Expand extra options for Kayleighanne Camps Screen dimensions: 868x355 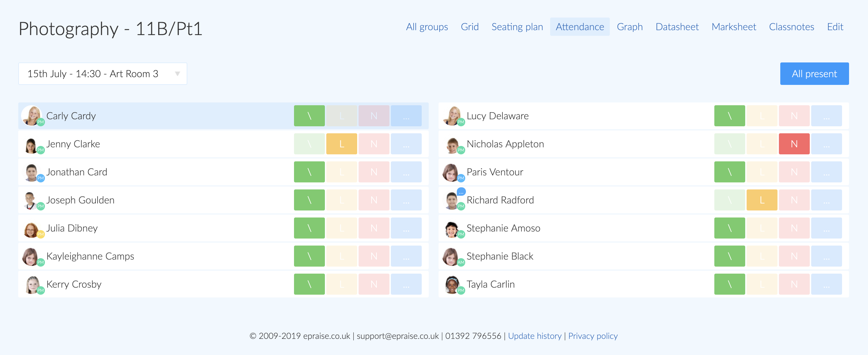pyautogui.click(x=406, y=256)
